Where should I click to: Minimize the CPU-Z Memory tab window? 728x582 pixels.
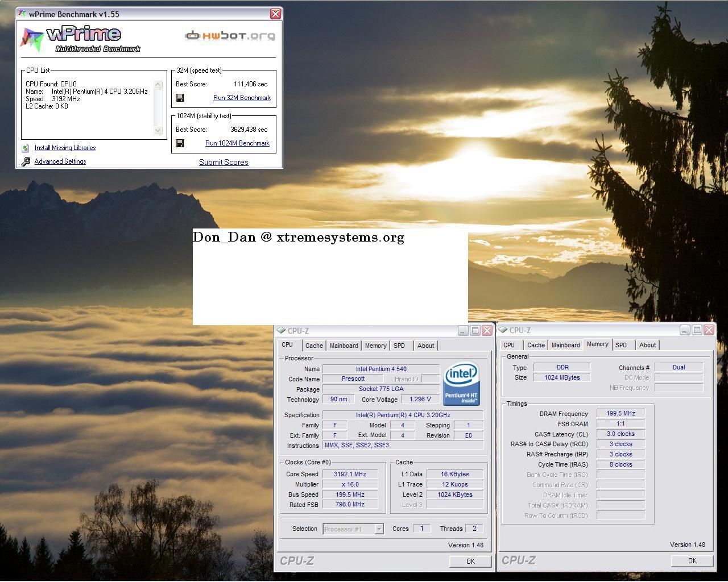[x=685, y=330]
